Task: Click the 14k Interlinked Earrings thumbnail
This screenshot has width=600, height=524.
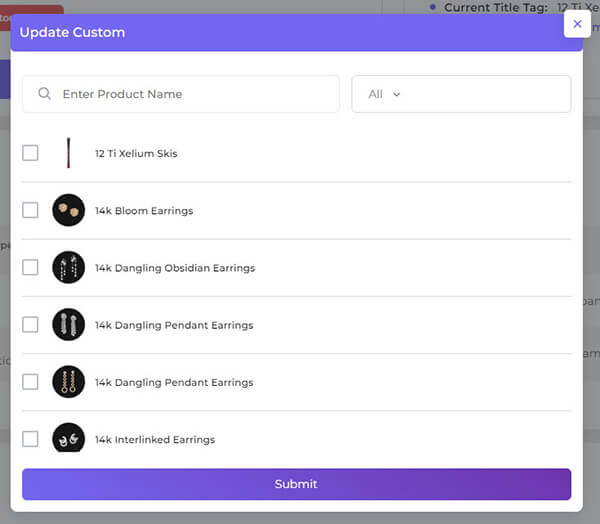Action: coord(68,437)
